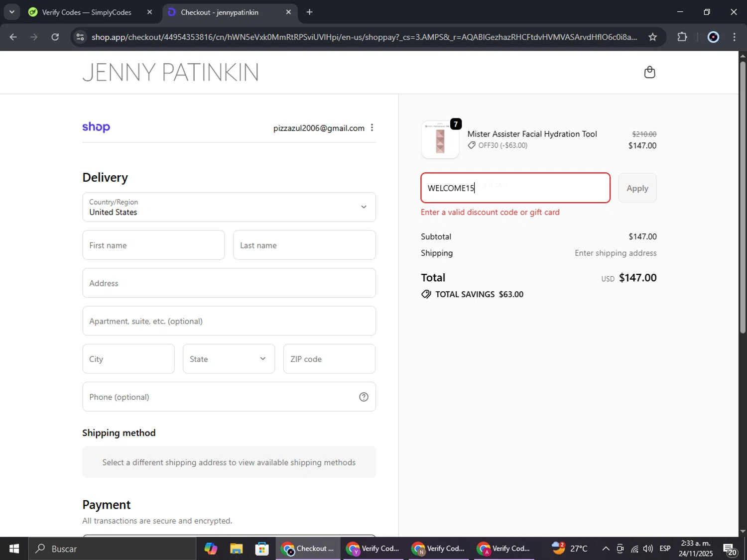
Task: Click the Mister Assister product thumbnail
Action: pos(440,140)
